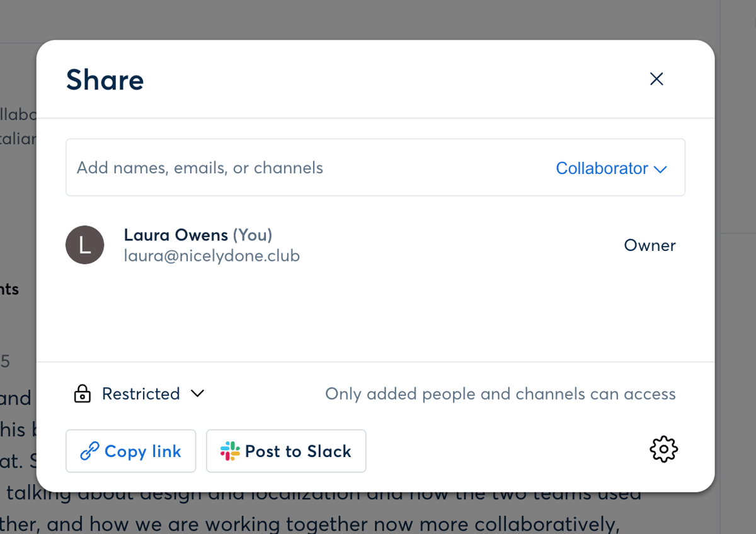Click Laura Owens' circular avatar
756x534 pixels.
pyautogui.click(x=84, y=245)
